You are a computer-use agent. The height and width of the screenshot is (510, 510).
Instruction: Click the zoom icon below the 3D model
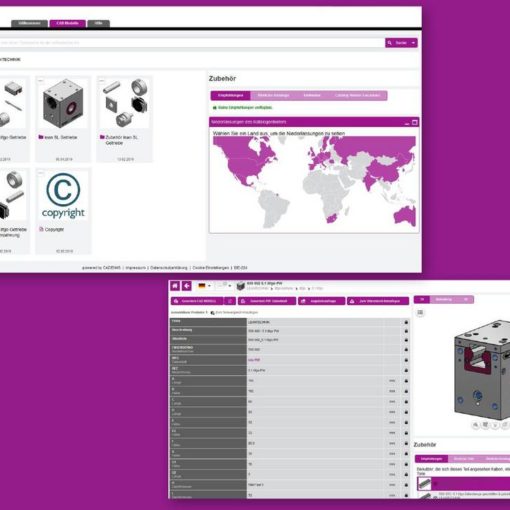475,425
